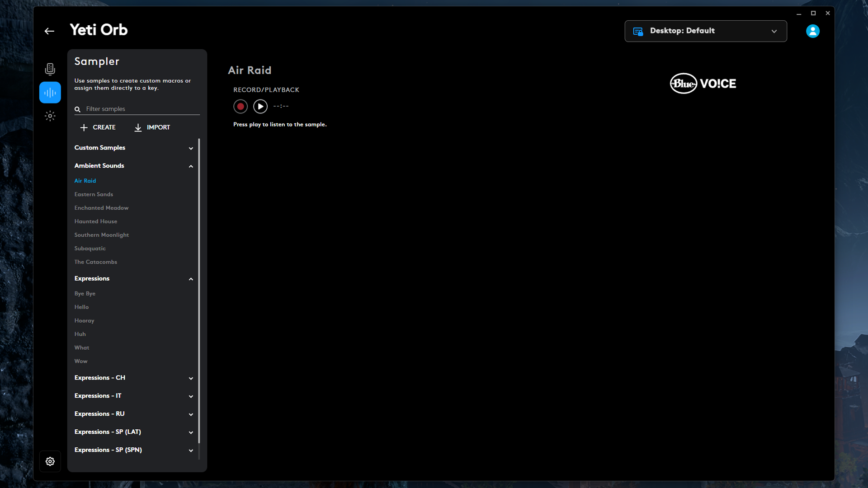This screenshot has height=488, width=868.
Task: Select the Enchanted Meadow sample
Action: 101,208
